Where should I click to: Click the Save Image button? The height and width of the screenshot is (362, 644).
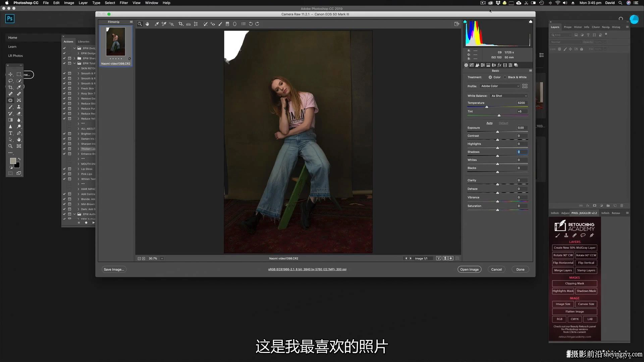pos(114,269)
